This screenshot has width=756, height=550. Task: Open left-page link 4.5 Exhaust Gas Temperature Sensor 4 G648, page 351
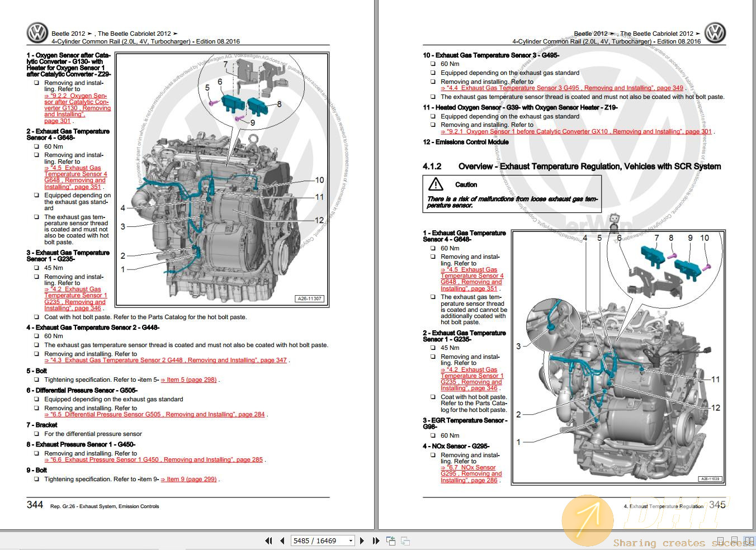75,177
